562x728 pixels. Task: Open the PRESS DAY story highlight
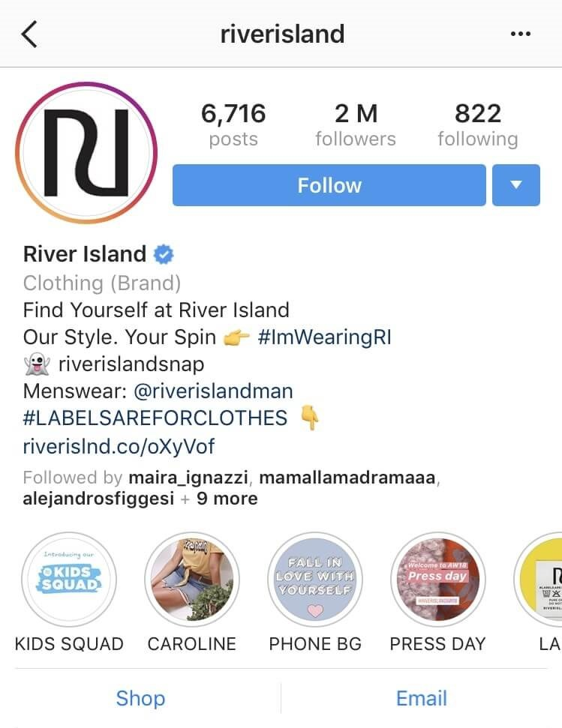tap(438, 580)
